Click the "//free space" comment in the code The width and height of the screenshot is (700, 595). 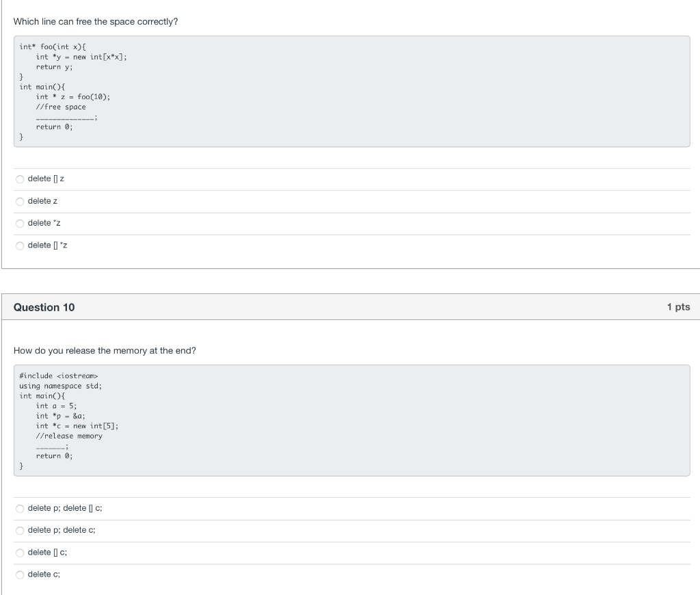pyautogui.click(x=59, y=107)
